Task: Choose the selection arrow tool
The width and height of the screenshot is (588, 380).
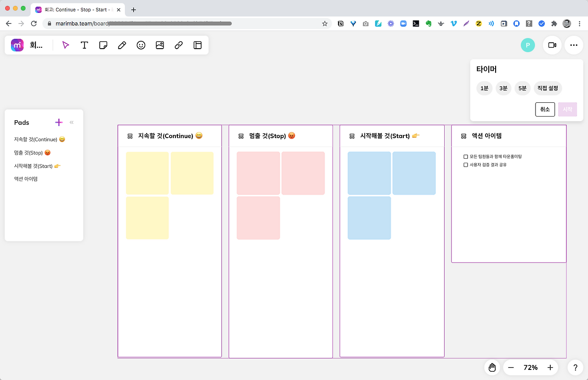Action: click(66, 45)
